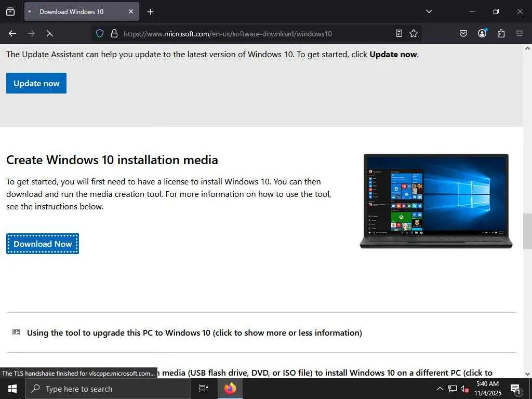
Task: Close the Download Windows 10 tab
Action: tap(130, 11)
